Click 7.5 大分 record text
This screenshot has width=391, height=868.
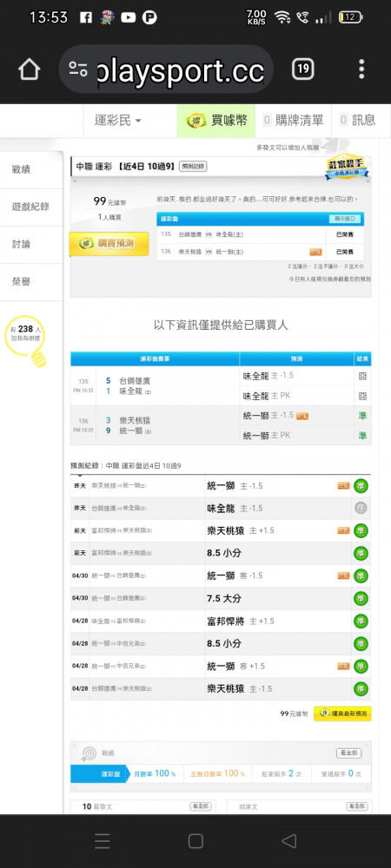224,598
